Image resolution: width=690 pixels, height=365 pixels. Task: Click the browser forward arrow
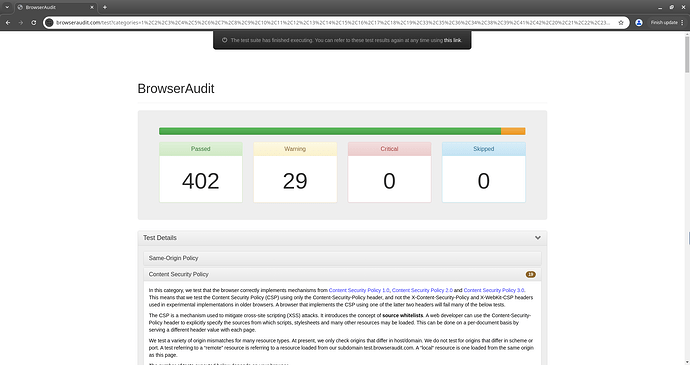coord(21,22)
